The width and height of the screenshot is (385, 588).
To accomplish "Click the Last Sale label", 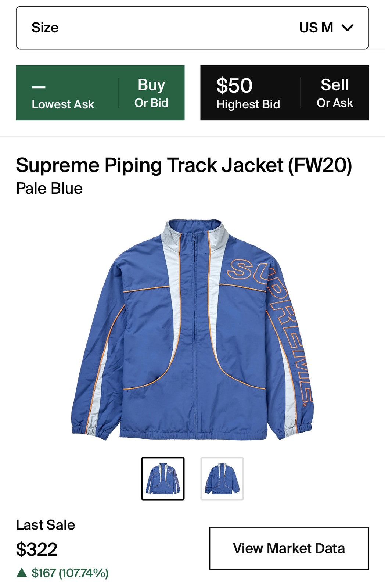I will (46, 525).
